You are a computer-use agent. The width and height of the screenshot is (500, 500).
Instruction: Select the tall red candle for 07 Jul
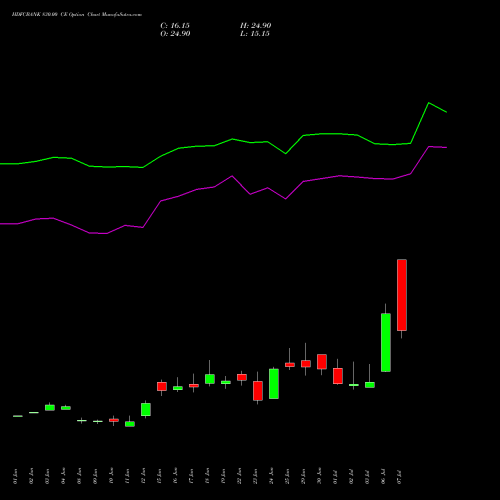pyautogui.click(x=402, y=295)
